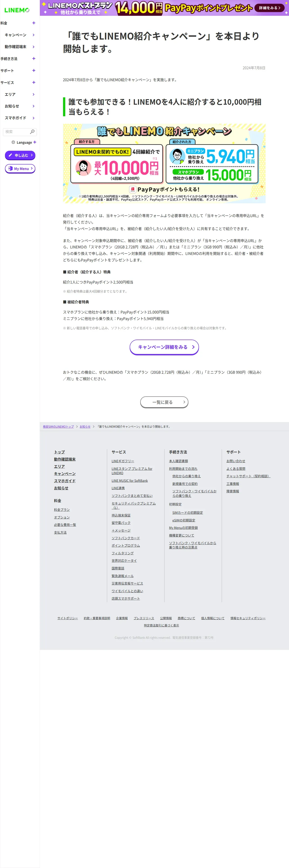Click キャンペーン詳細をみる button
Viewport: 289px width, 868px height.
(164, 347)
